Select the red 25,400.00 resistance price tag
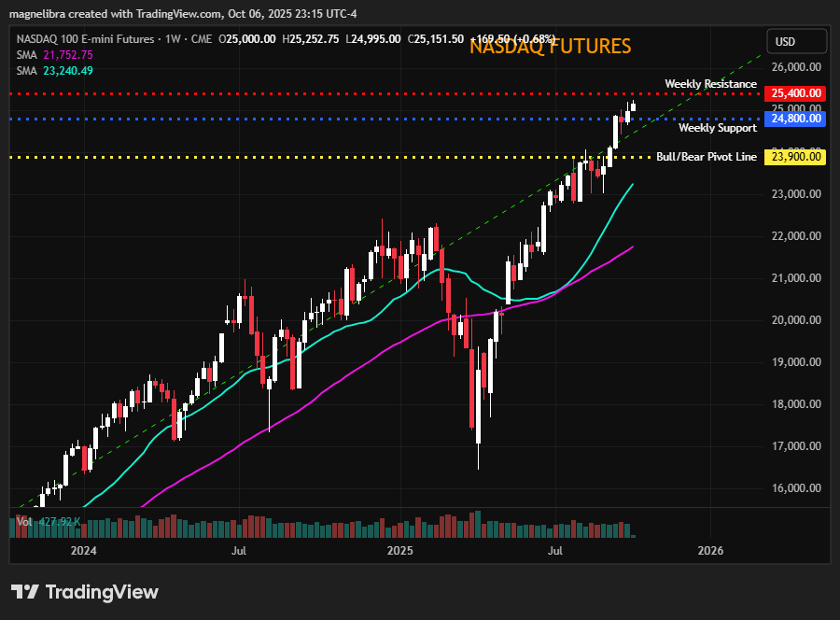 (x=795, y=93)
